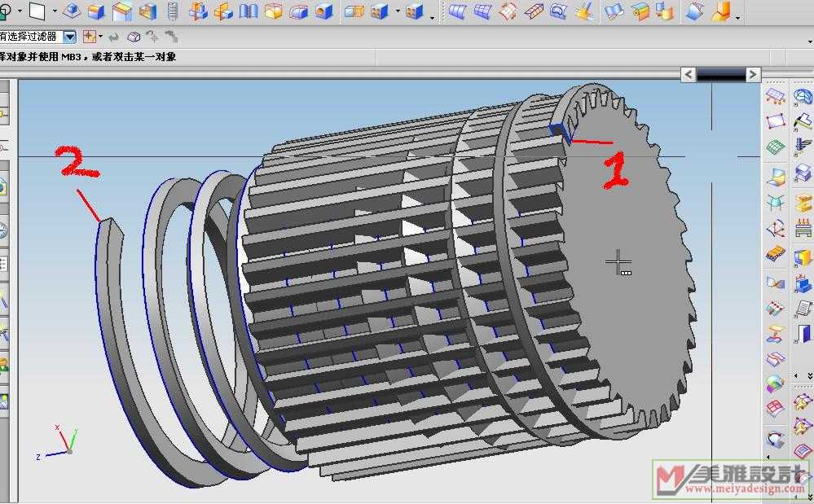The height and width of the screenshot is (504, 814).
Task: Click the clock icon on left resource bar
Action: pyautogui.click(x=3, y=230)
